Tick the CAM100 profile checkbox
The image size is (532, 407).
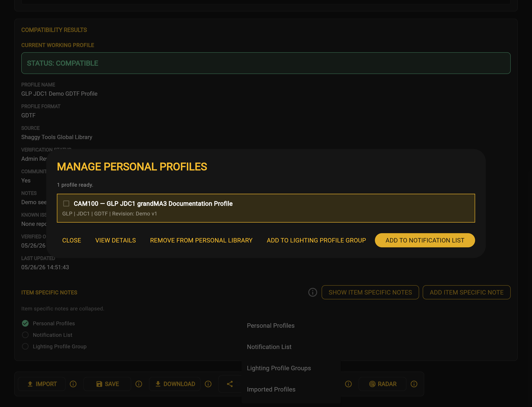tap(66, 203)
